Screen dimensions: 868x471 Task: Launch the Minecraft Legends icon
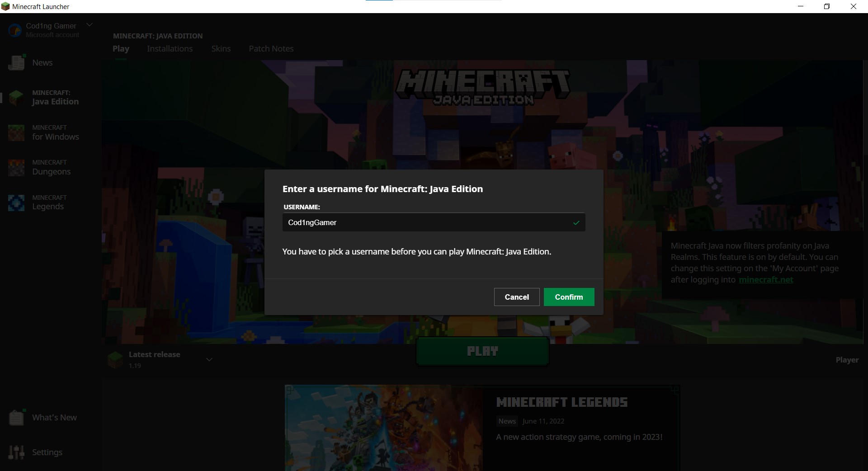click(16, 203)
